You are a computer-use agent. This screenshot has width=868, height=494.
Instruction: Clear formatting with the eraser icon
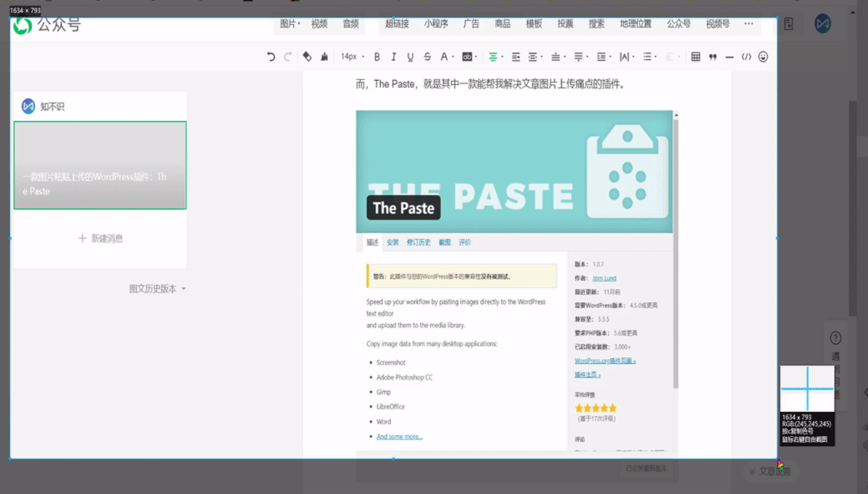[x=307, y=57]
